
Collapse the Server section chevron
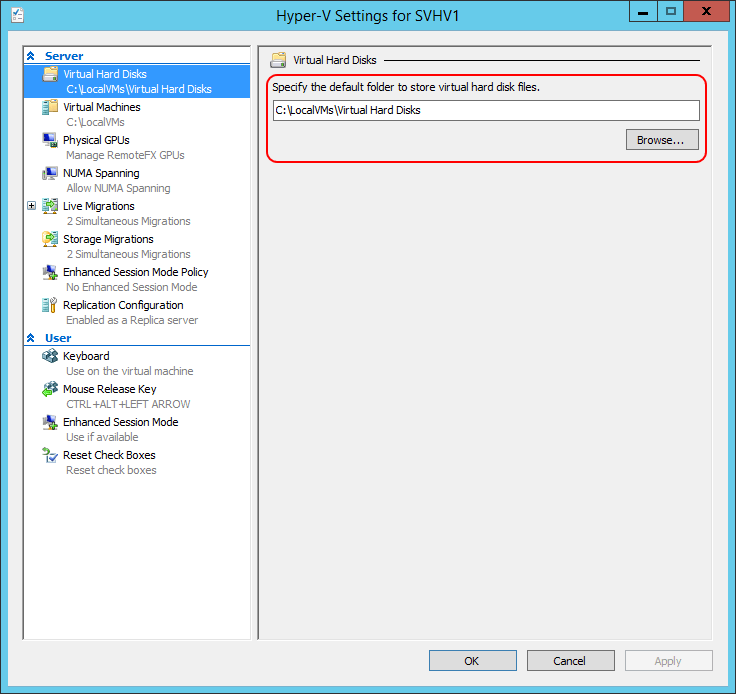coord(31,56)
